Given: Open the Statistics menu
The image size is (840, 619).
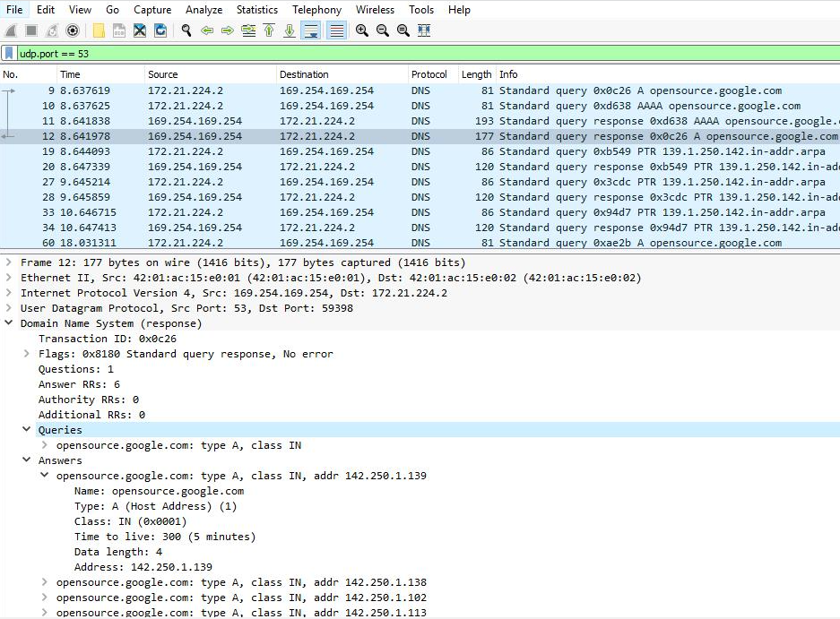Looking at the screenshot, I should point(256,10).
